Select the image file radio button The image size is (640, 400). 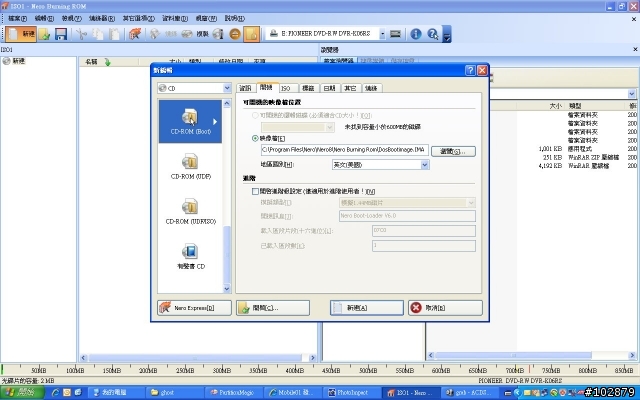(x=255, y=138)
